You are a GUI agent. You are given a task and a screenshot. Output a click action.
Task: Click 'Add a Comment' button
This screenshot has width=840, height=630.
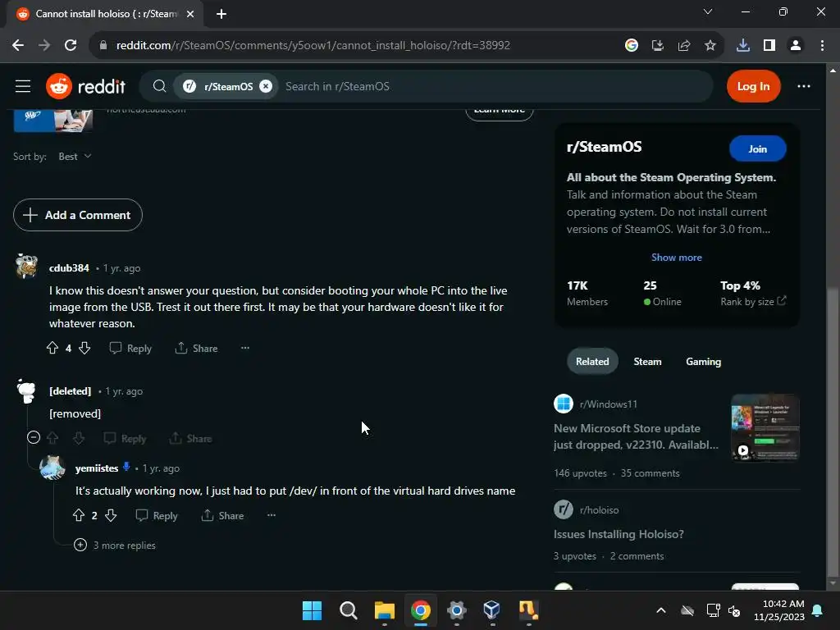78,215
